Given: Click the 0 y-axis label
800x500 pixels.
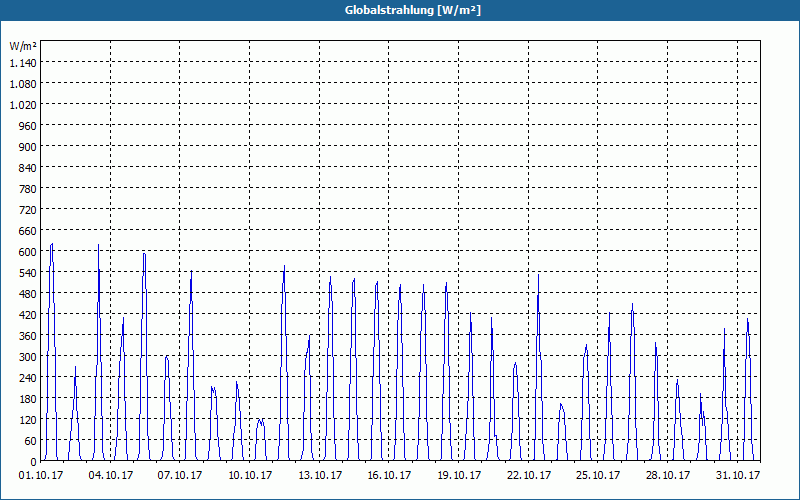Looking at the screenshot, I should pyautogui.click(x=34, y=462).
